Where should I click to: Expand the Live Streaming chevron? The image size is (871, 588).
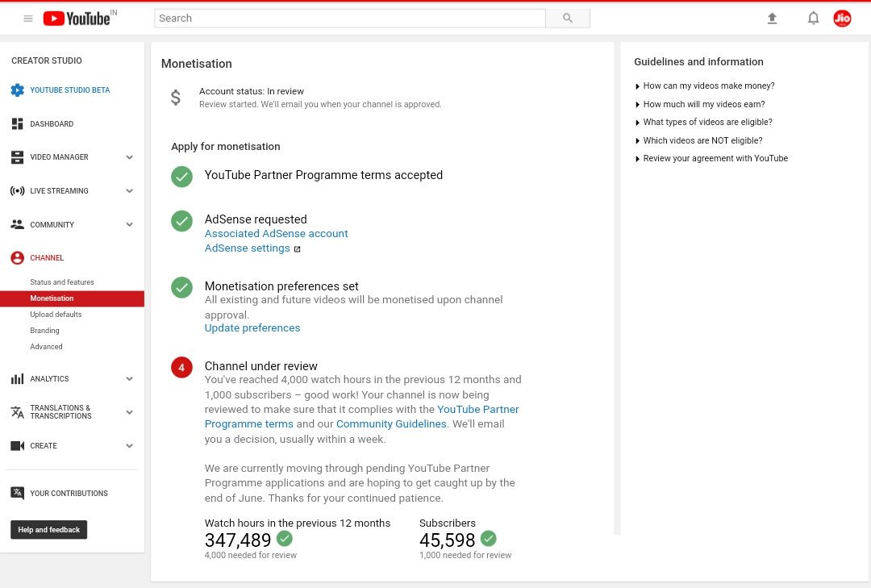pyautogui.click(x=129, y=190)
